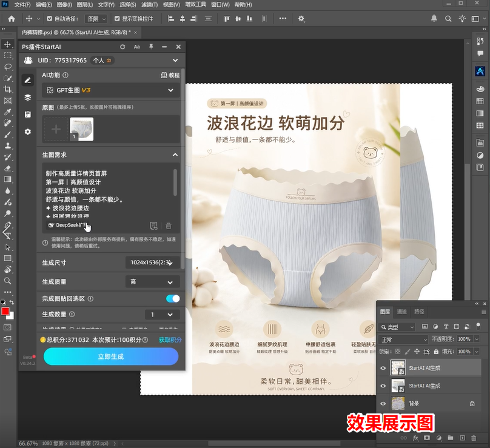Select the Gradient tool

(x=7, y=179)
